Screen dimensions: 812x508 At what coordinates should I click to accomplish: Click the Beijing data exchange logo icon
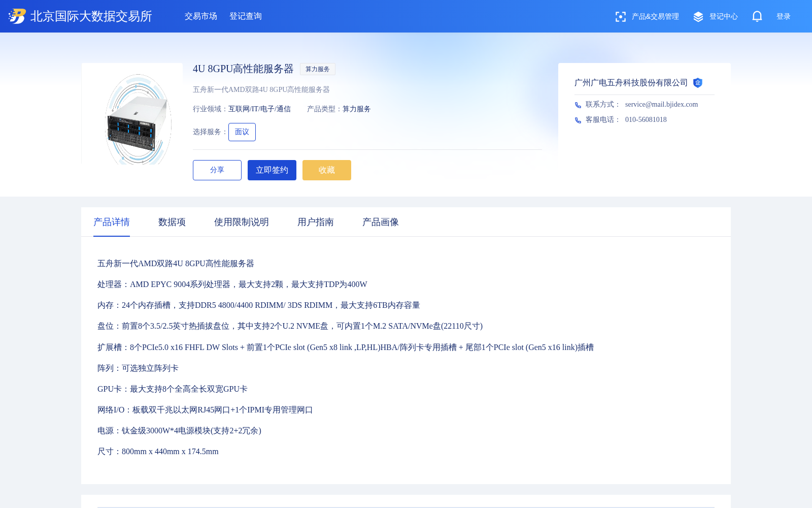(x=17, y=16)
